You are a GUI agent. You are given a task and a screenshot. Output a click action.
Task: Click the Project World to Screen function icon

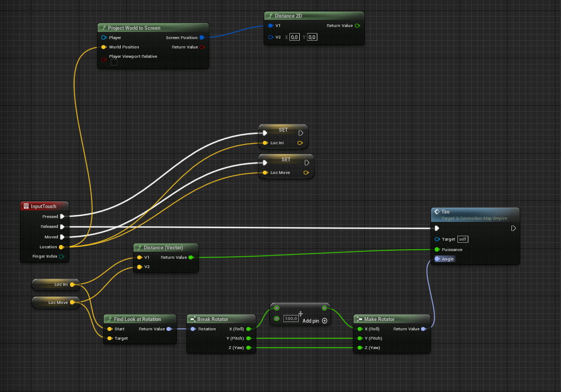(x=103, y=28)
